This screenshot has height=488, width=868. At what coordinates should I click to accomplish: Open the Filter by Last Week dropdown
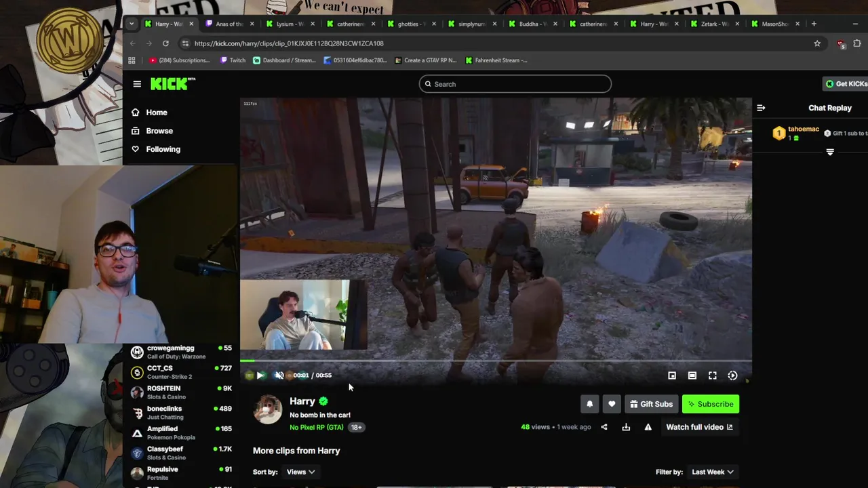pos(713,472)
